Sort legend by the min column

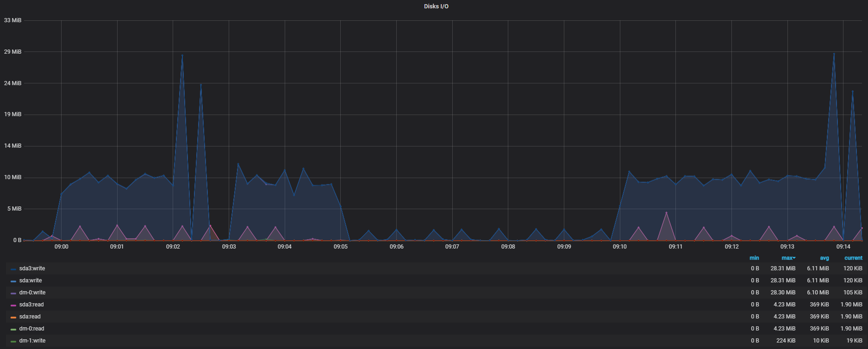(x=754, y=258)
